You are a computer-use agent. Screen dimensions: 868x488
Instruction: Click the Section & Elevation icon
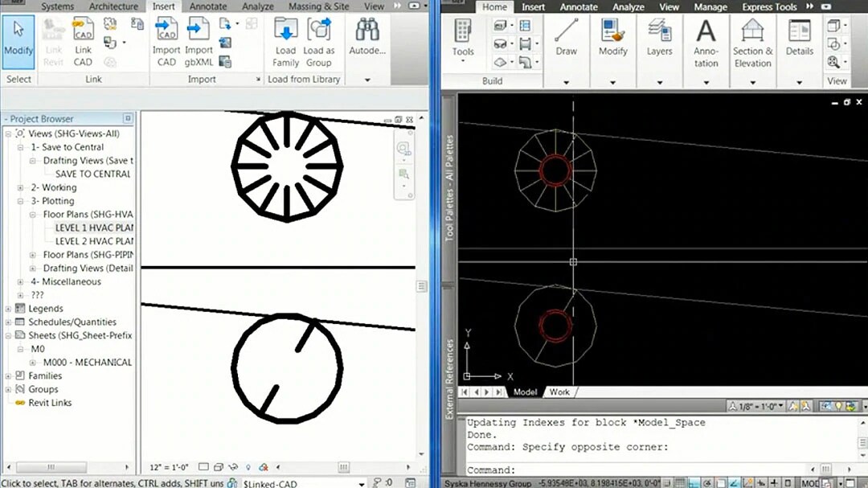tap(752, 34)
